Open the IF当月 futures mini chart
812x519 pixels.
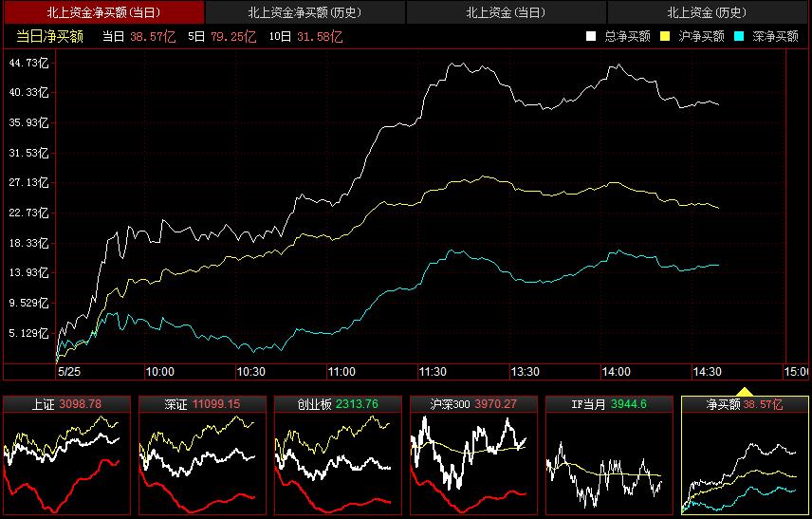[x=608, y=455]
